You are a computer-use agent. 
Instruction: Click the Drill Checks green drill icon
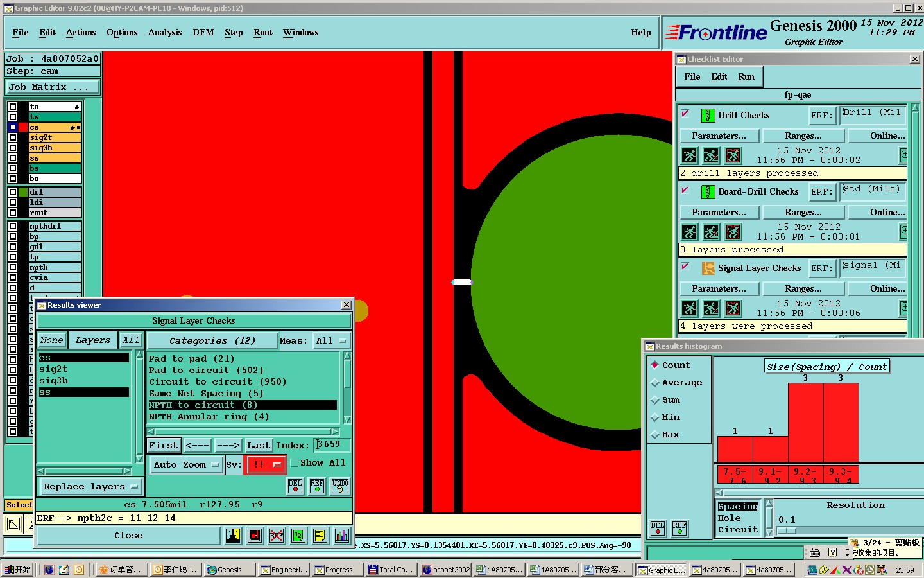point(708,116)
